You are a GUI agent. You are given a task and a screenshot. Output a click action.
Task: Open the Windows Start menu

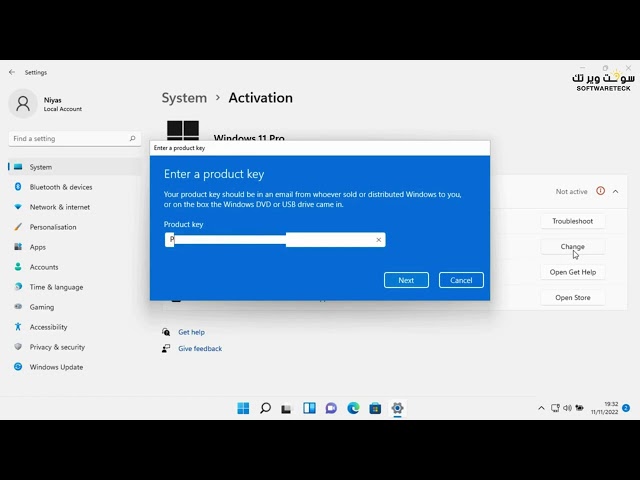click(243, 408)
